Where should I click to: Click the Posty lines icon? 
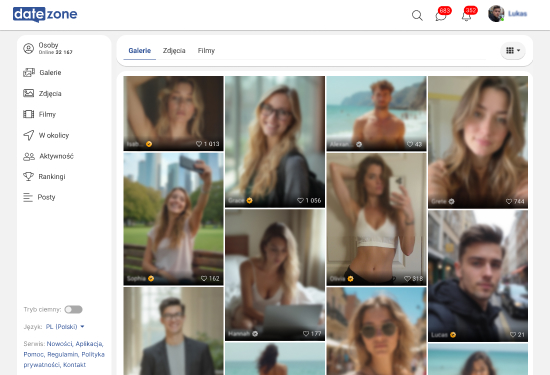[28, 197]
